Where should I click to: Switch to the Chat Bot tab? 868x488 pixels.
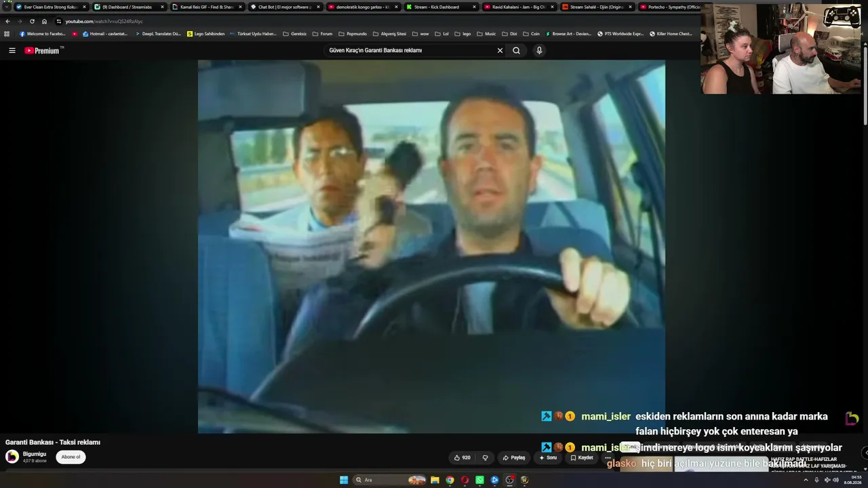click(285, 7)
